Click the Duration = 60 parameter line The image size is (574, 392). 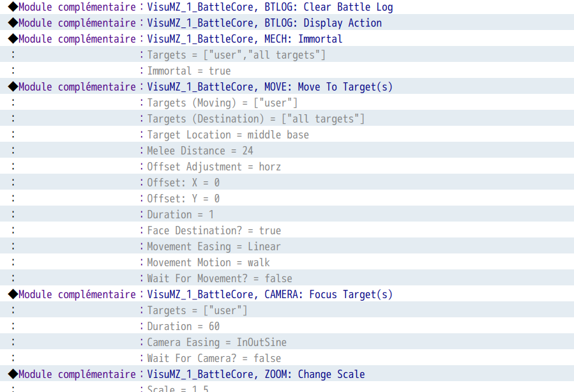point(183,326)
